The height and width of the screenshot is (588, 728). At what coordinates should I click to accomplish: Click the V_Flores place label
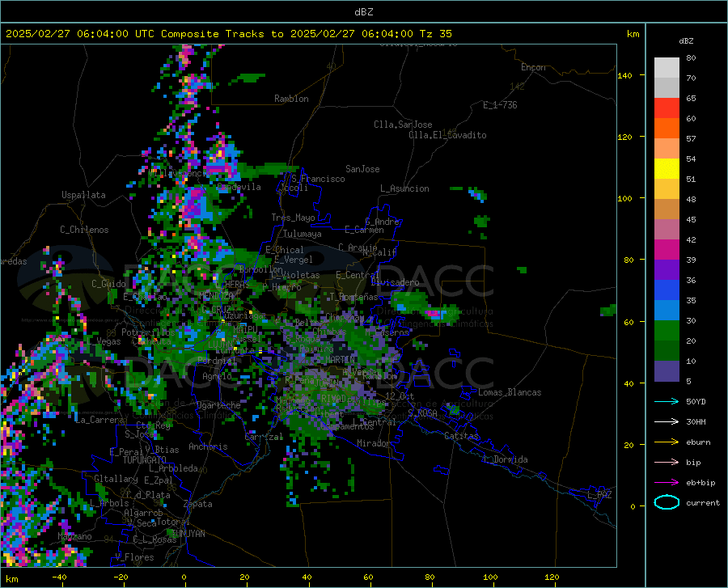(134, 557)
